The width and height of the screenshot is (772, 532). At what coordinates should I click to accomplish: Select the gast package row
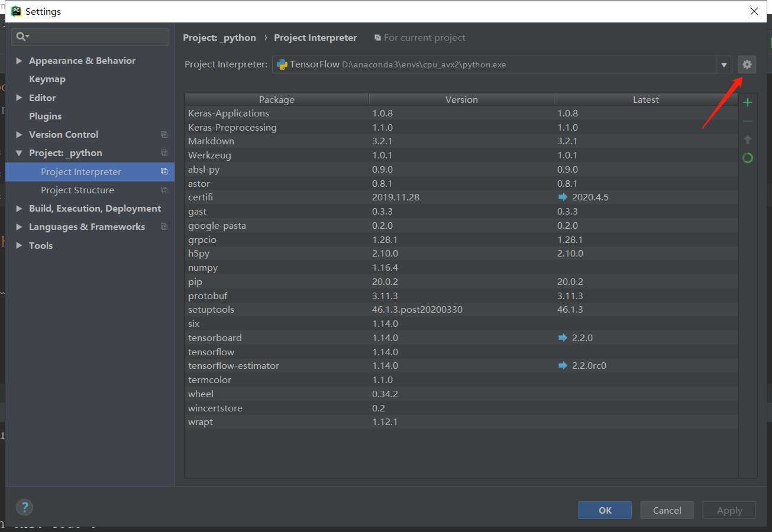tap(461, 211)
